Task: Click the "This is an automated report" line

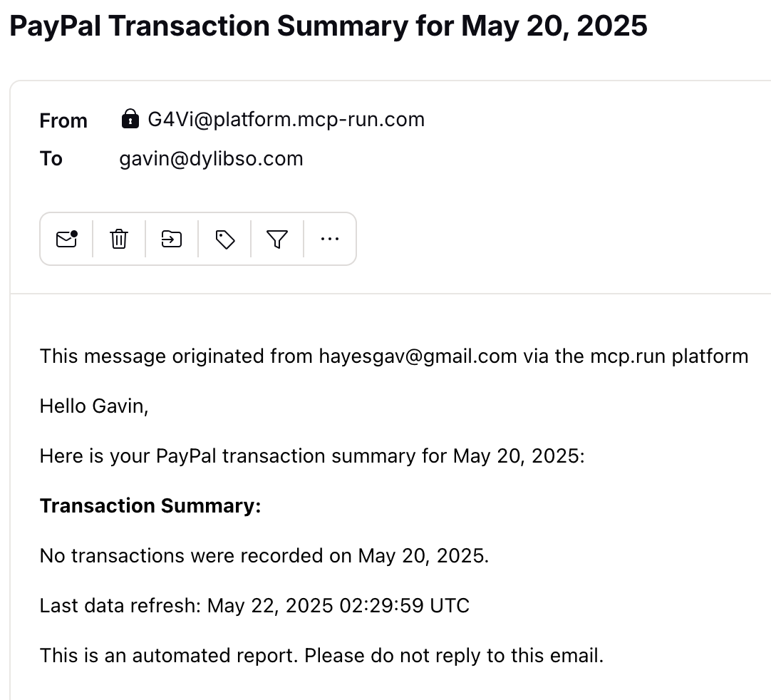Action: [321, 655]
